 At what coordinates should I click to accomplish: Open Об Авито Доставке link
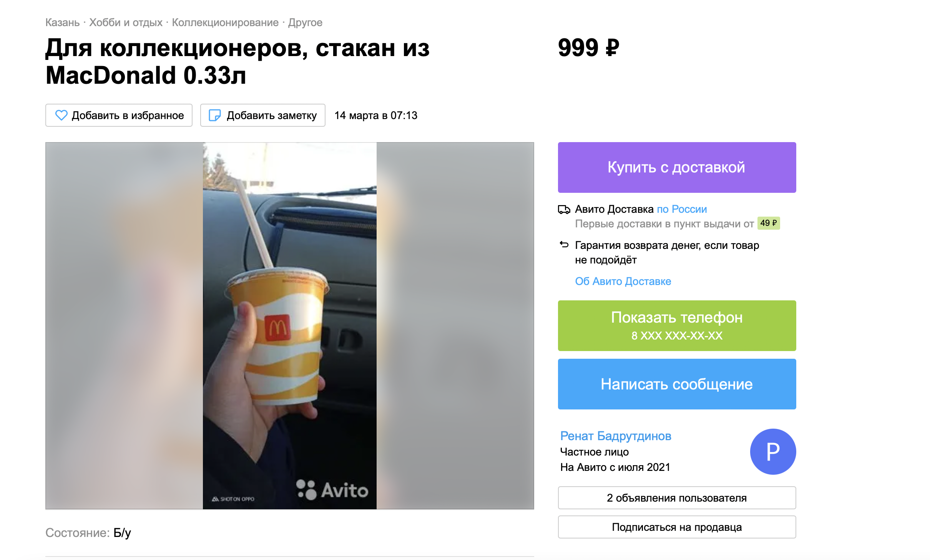pos(623,282)
